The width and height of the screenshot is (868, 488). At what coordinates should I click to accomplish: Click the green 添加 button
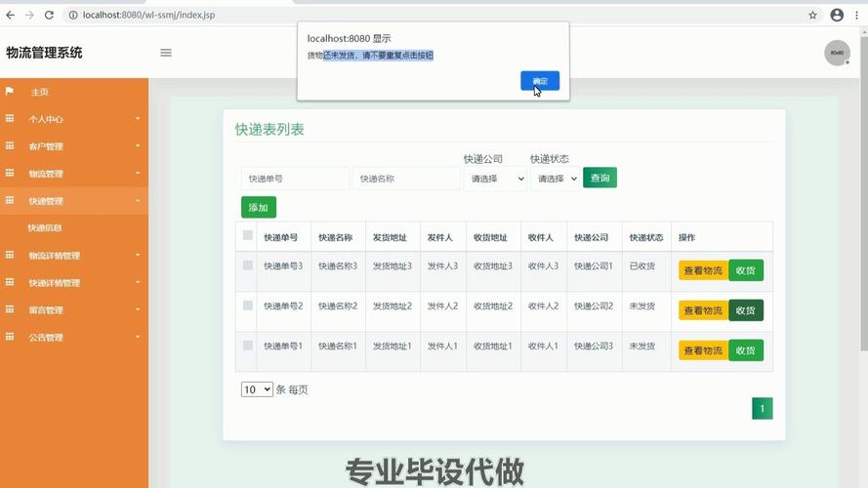point(259,208)
